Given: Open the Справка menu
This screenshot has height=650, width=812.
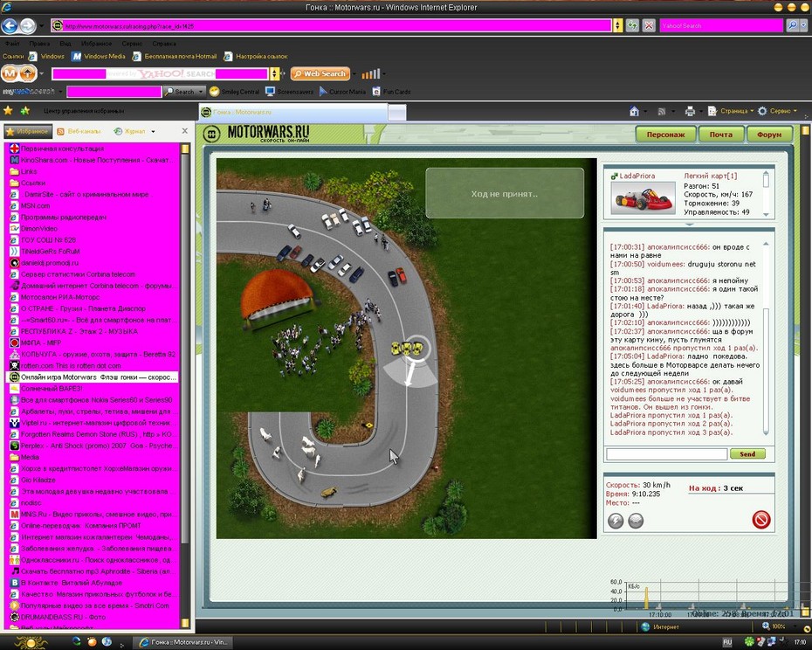Looking at the screenshot, I should click(x=164, y=44).
